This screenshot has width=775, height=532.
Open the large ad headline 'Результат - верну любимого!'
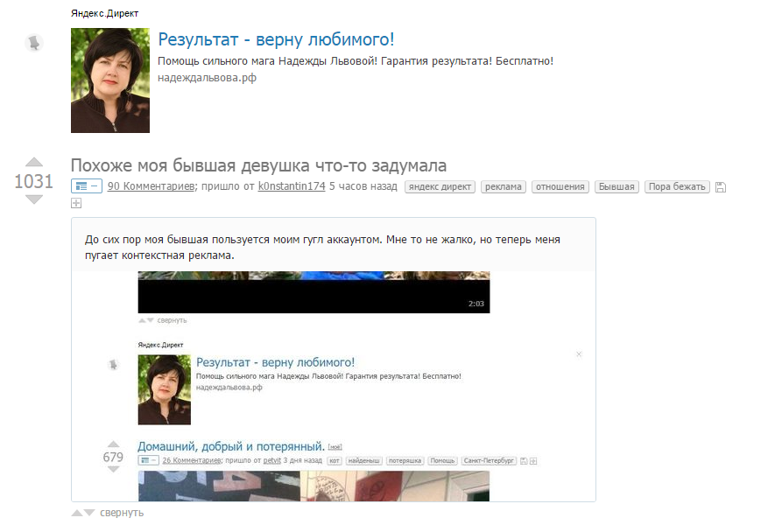[276, 39]
